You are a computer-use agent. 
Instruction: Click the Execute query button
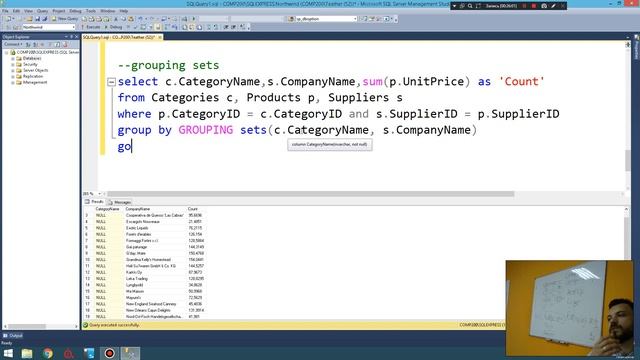[x=91, y=27]
